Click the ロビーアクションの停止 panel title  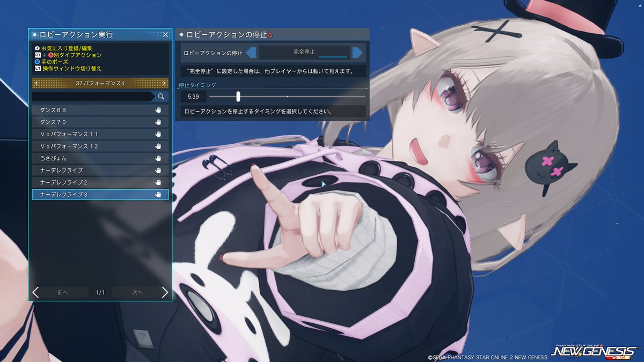coord(226,35)
